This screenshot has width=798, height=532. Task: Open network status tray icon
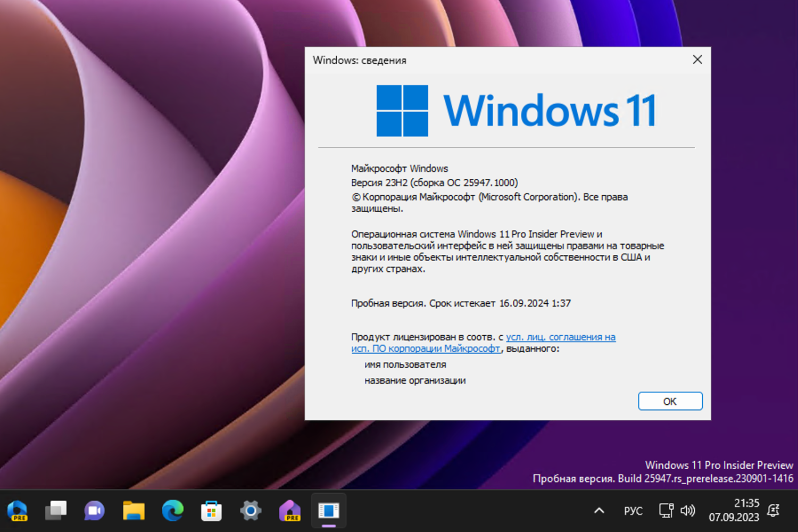click(666, 511)
